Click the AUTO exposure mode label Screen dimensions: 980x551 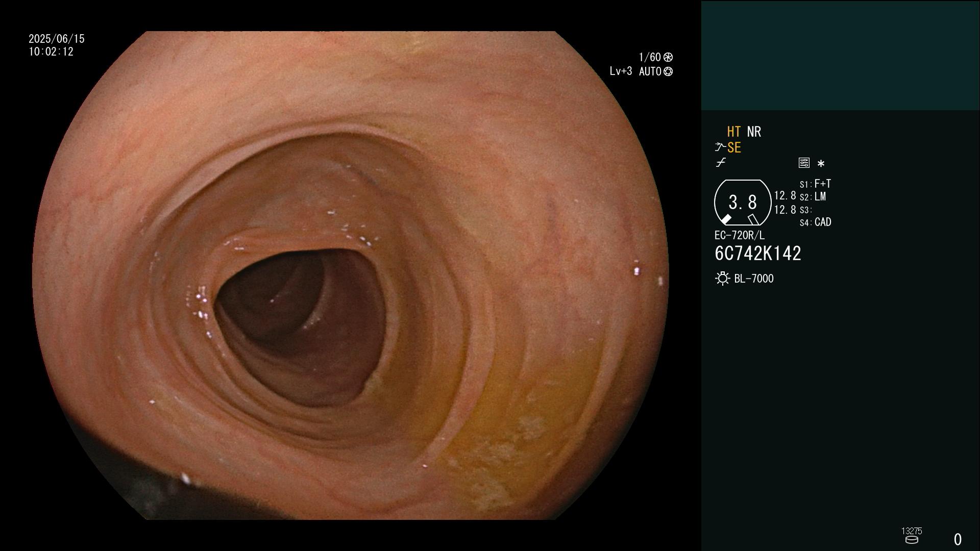pyautogui.click(x=650, y=71)
